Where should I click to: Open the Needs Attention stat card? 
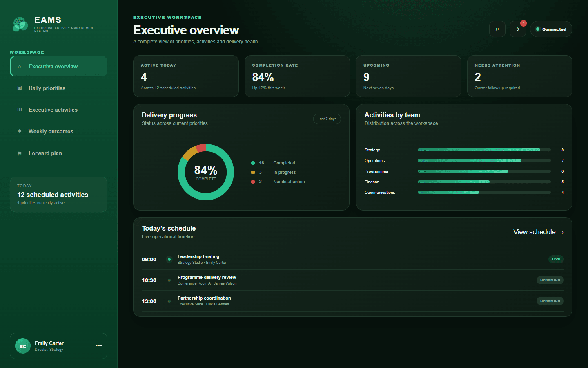point(520,76)
